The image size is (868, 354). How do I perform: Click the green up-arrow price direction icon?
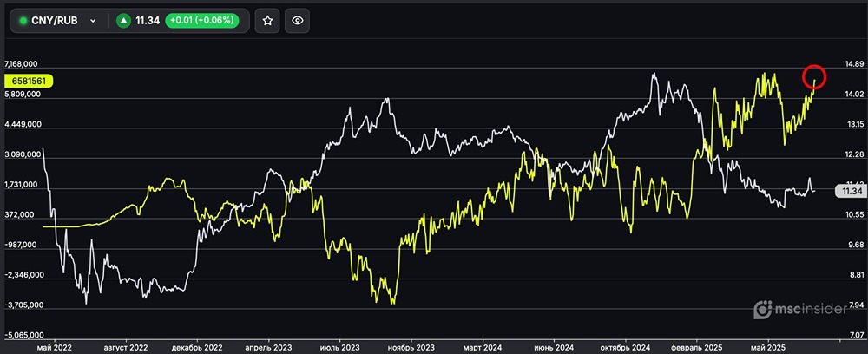point(124,21)
